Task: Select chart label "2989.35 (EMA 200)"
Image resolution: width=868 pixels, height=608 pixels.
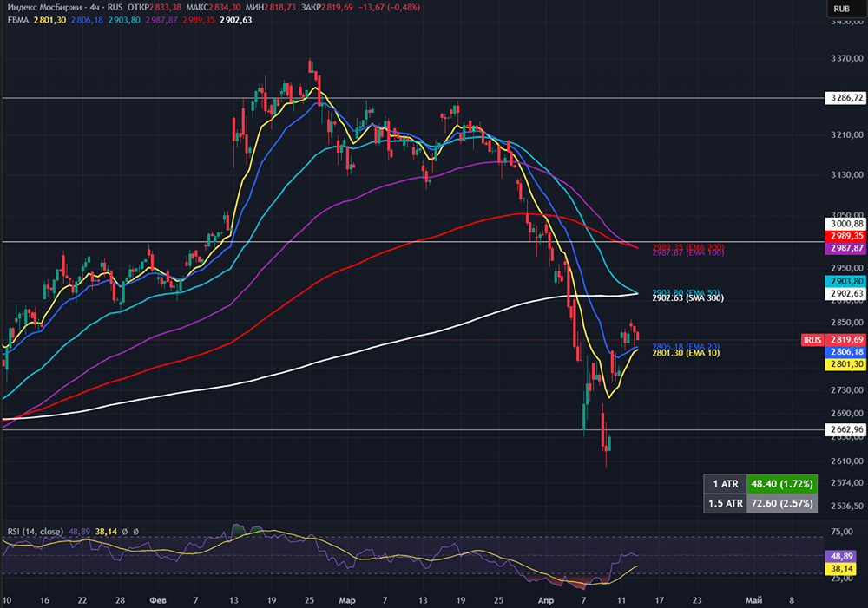Action: pos(687,246)
